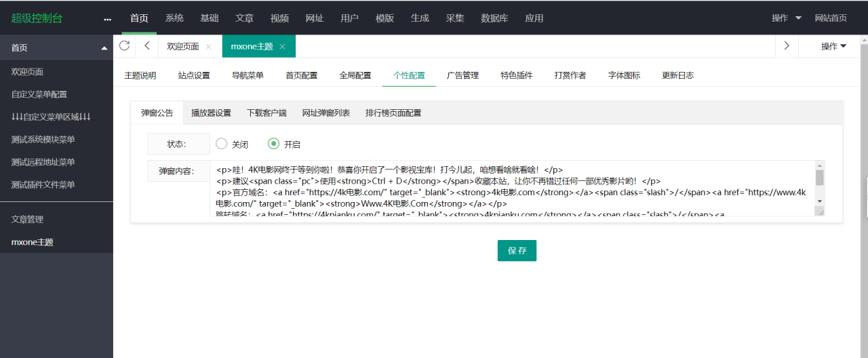This screenshot has width=868, height=358.
Task: Click the left arrow tab scroll icon
Action: click(x=147, y=46)
